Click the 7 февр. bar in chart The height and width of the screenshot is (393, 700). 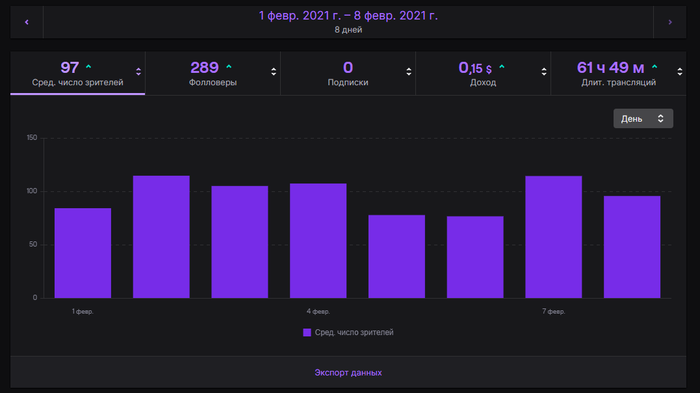click(554, 237)
